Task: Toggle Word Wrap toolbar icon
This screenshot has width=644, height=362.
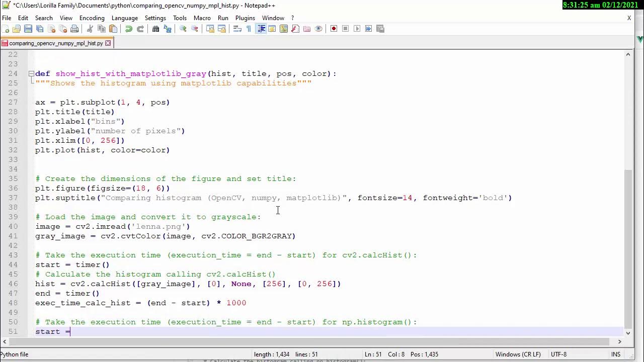Action: click(x=237, y=29)
